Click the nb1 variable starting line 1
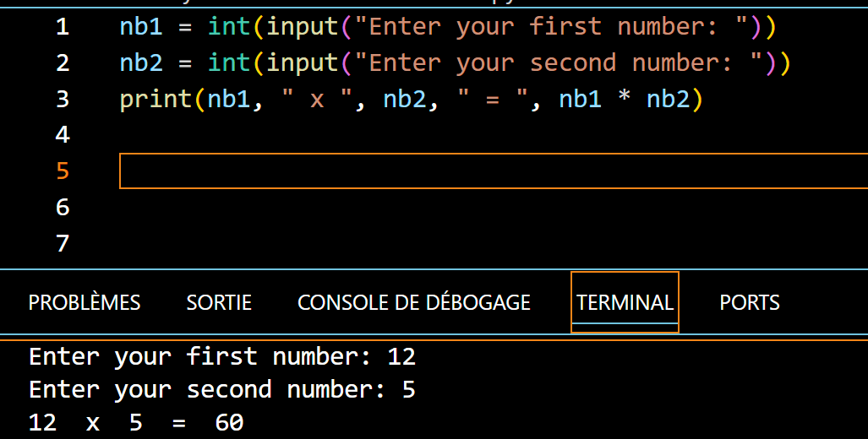This screenshot has height=439, width=868. point(141,27)
